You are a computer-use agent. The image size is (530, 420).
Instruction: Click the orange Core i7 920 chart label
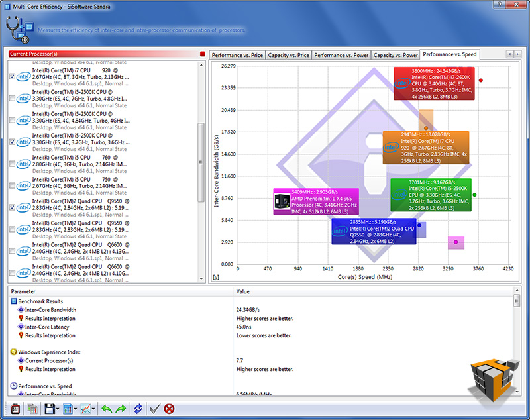pos(426,148)
